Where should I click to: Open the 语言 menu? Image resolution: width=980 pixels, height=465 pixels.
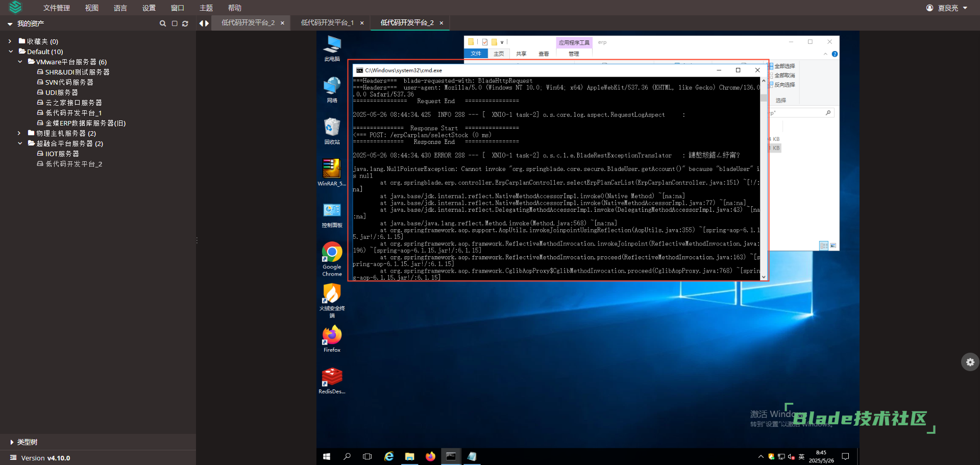[x=120, y=8]
